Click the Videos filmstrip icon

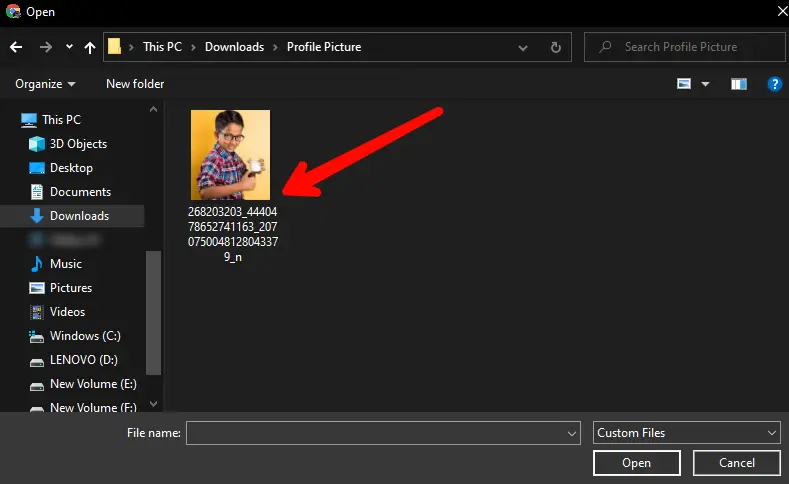click(37, 312)
